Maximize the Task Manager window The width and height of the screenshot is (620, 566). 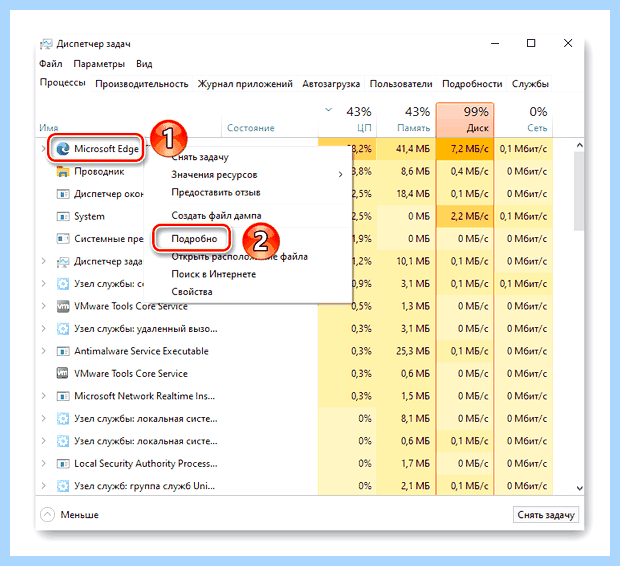coord(531,43)
